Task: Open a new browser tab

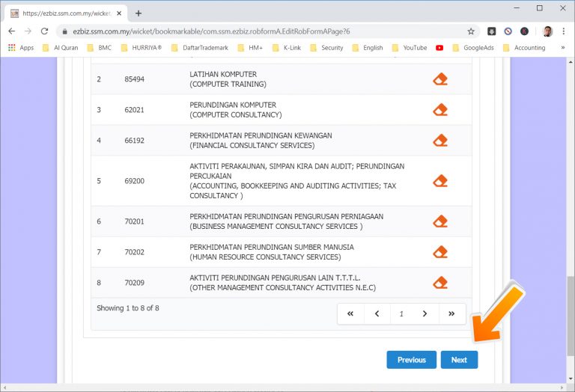Action: (139, 13)
